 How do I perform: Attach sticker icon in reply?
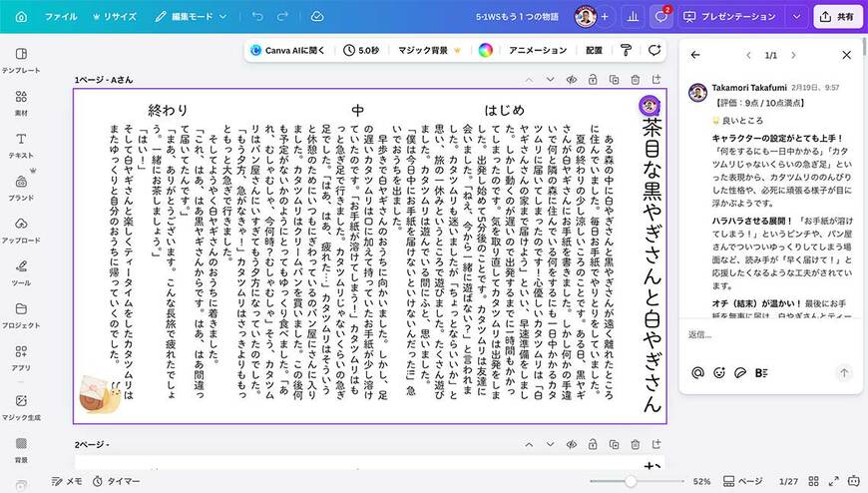(740, 373)
